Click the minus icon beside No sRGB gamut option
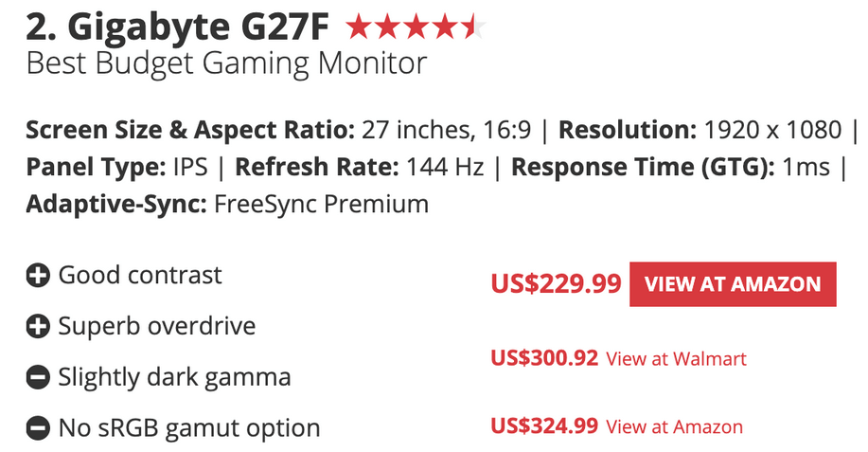Screen dimensions: 868x452 38,428
